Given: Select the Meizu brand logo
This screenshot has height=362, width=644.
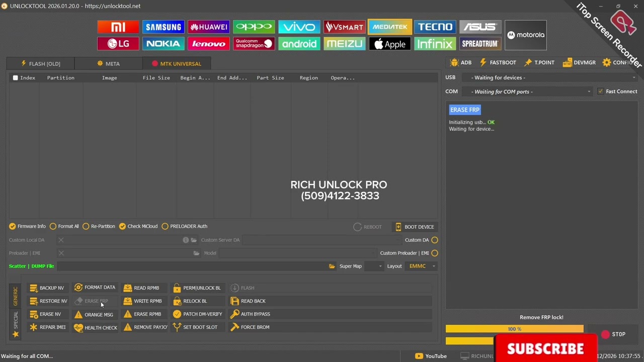Looking at the screenshot, I should 344,44.
